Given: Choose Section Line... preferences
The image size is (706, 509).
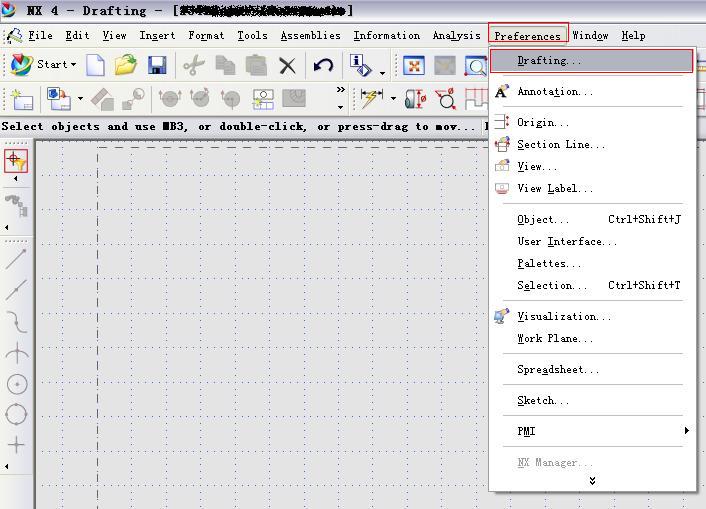Looking at the screenshot, I should 593,144.
